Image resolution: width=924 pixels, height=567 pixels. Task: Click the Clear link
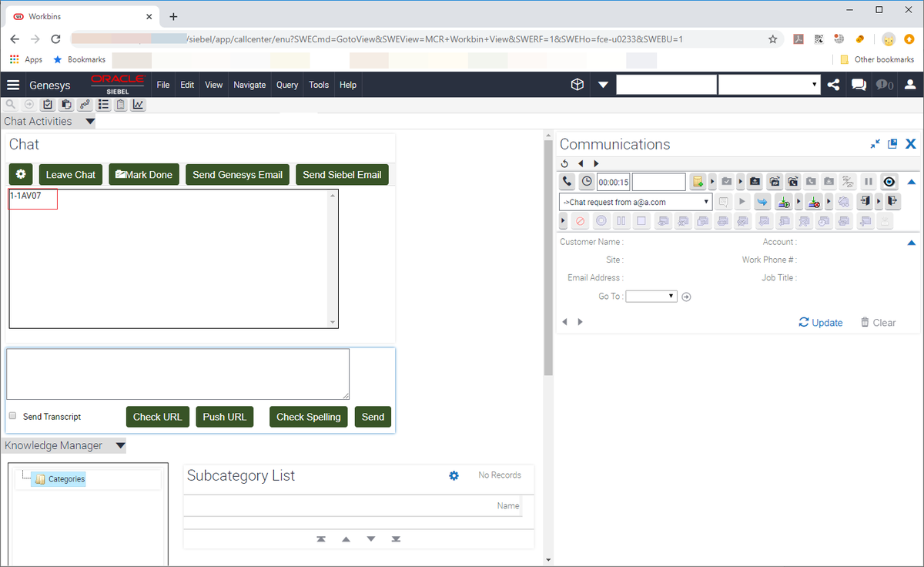click(878, 322)
